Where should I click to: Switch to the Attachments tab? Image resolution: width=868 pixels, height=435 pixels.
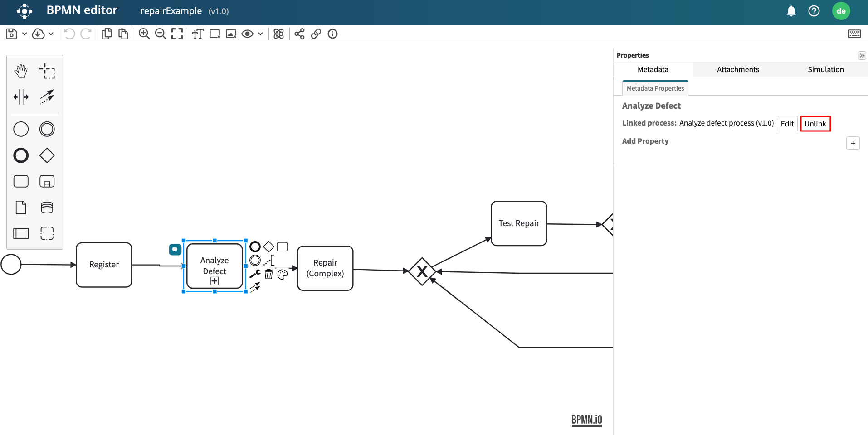click(737, 69)
